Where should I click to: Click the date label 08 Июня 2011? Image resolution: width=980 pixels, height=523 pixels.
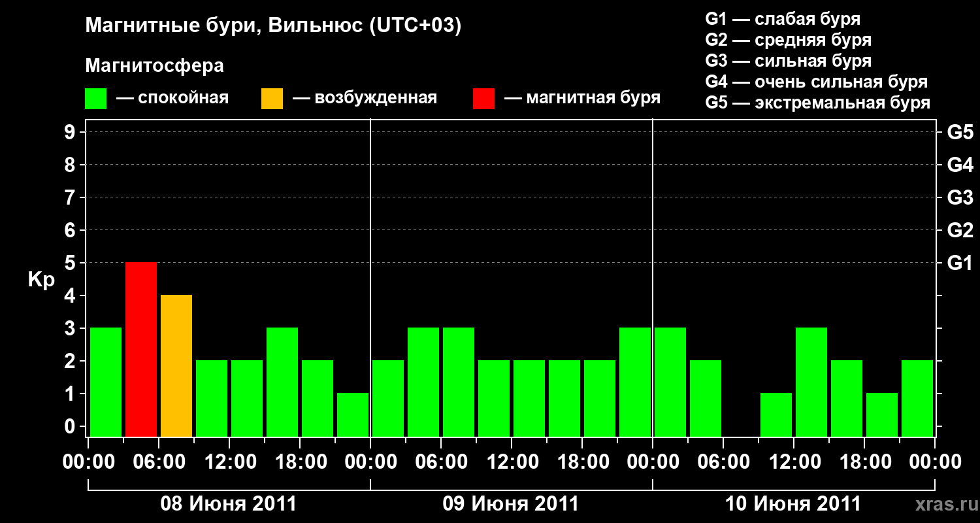pyautogui.click(x=229, y=504)
